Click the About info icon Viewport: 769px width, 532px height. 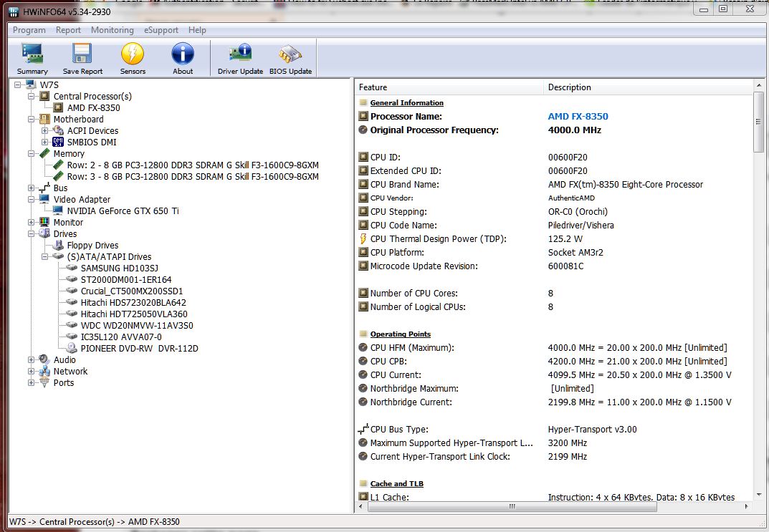[x=183, y=58]
